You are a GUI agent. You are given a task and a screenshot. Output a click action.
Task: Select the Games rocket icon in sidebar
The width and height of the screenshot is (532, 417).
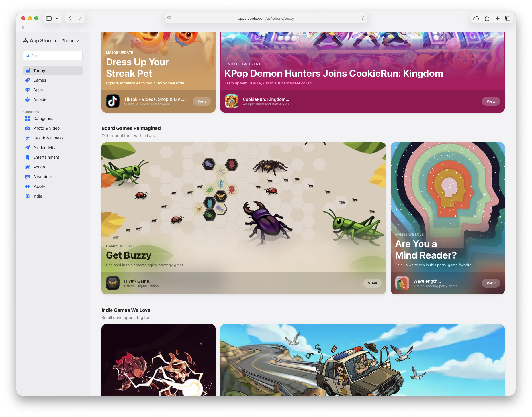[x=28, y=80]
